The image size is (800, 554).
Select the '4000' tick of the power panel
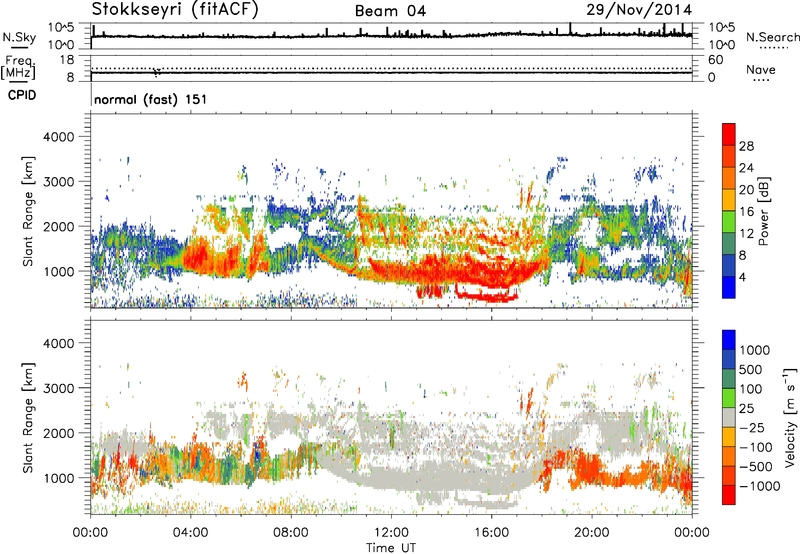tap(58, 137)
